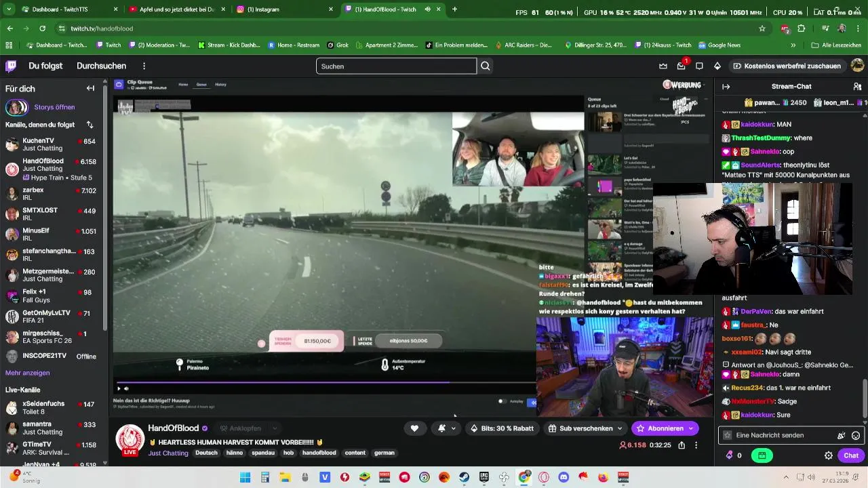Open the browser tab search dropdown
Image resolution: width=868 pixels, height=488 pixels.
(9, 9)
